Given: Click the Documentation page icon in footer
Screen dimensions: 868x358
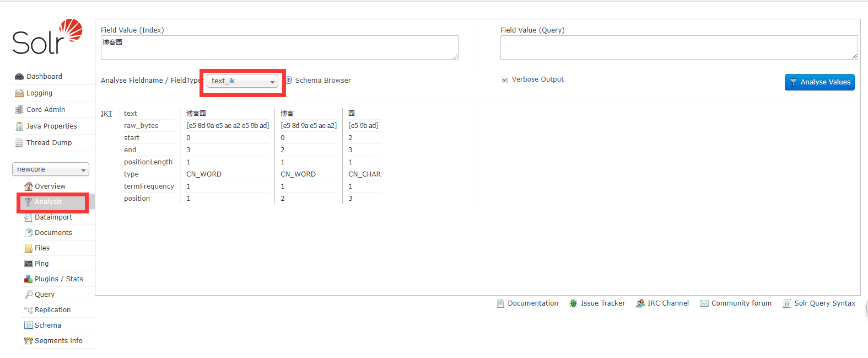Looking at the screenshot, I should [500, 303].
